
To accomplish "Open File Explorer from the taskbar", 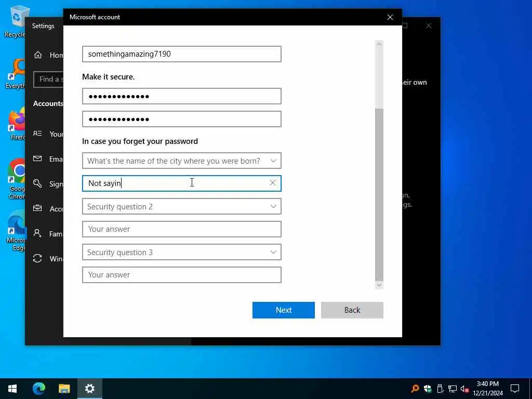I will (64, 389).
